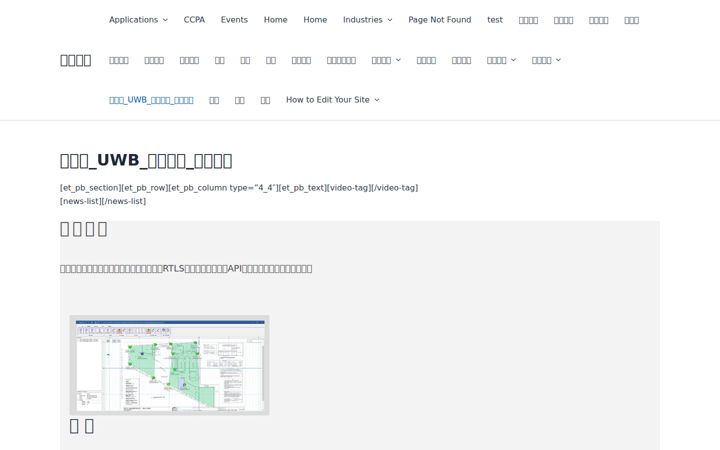Open How to Edit Your Site
720x450 pixels.
coord(328,100)
